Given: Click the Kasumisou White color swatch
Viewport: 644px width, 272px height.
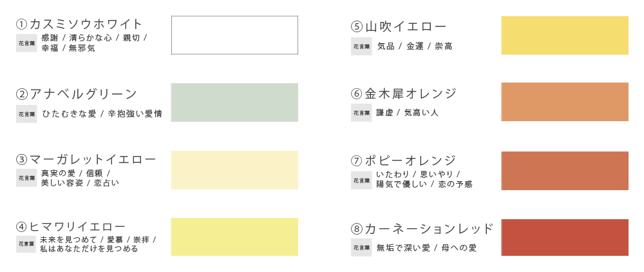Looking at the screenshot, I should [x=234, y=35].
